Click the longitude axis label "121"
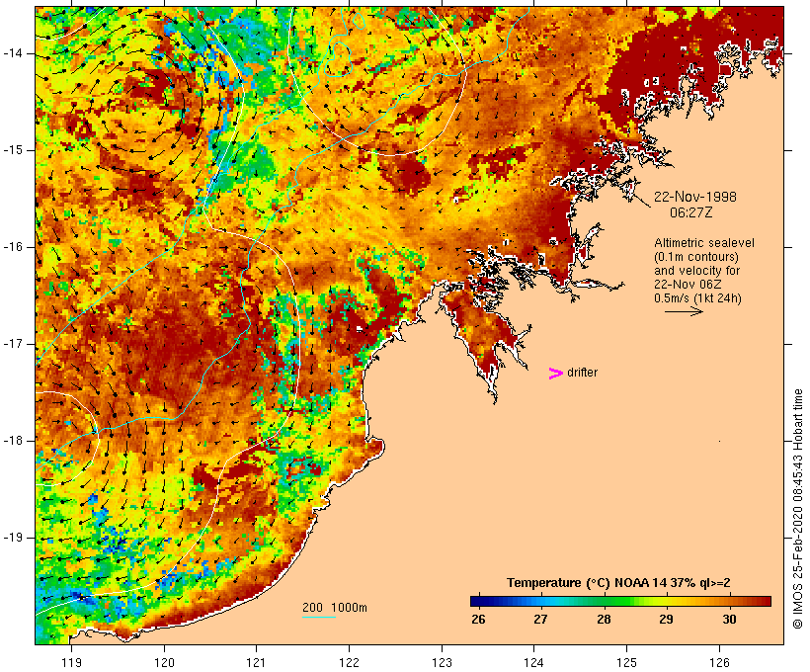 [256, 662]
